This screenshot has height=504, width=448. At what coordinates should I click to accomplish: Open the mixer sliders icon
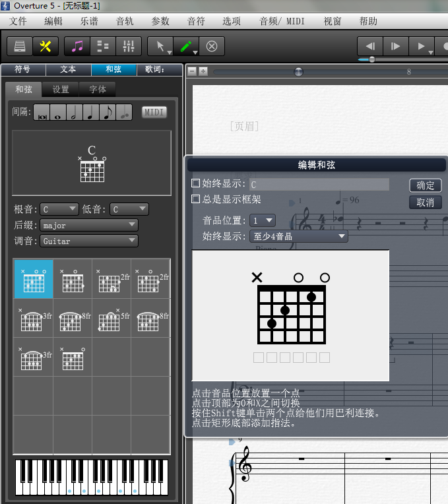[128, 46]
